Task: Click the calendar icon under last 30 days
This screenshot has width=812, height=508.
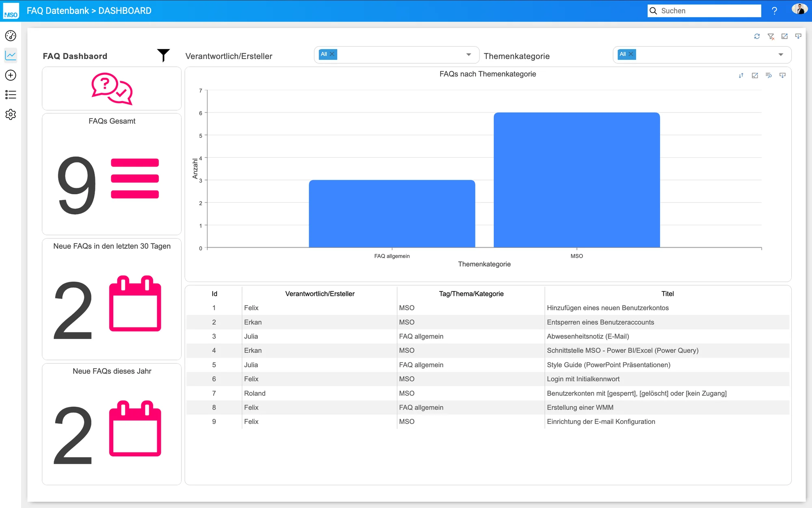Action: pyautogui.click(x=135, y=304)
